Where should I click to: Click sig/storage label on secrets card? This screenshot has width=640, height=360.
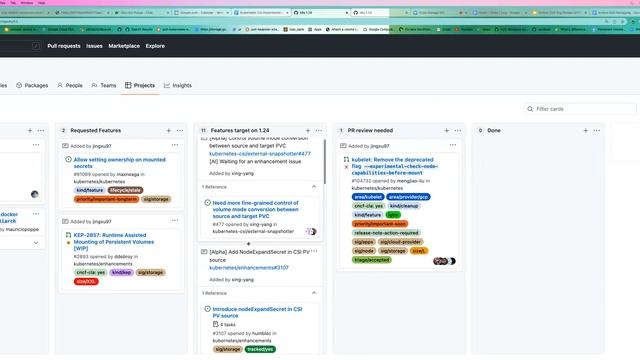tap(156, 199)
